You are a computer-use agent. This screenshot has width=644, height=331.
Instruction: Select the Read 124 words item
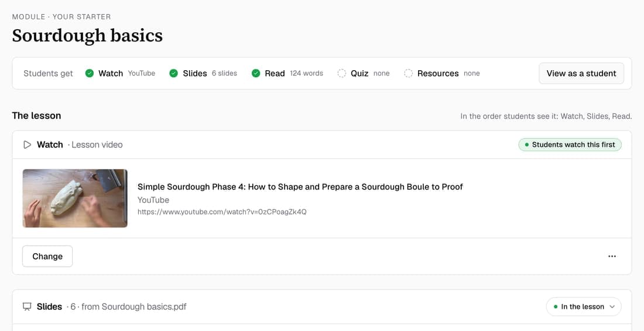(287, 74)
